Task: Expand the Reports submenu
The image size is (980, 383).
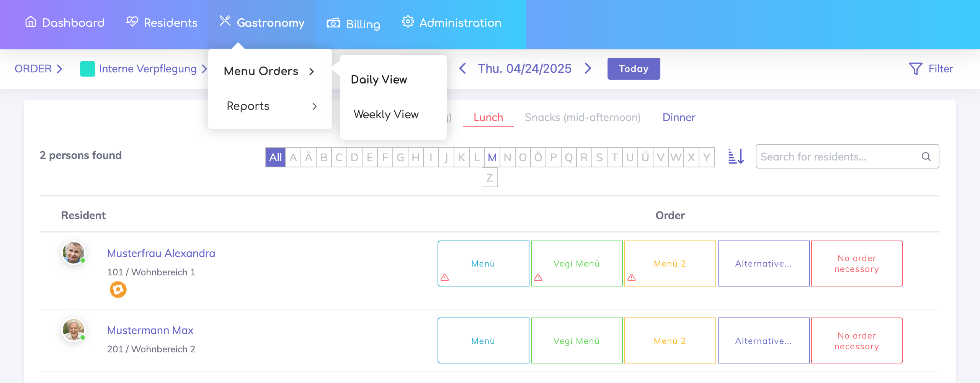Action: [270, 106]
